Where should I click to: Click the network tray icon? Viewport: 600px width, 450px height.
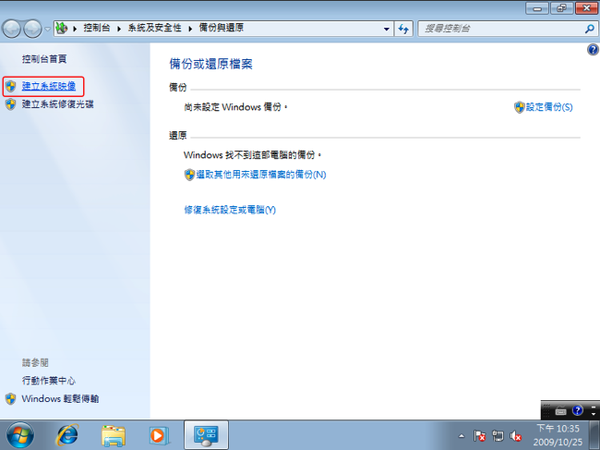click(497, 436)
